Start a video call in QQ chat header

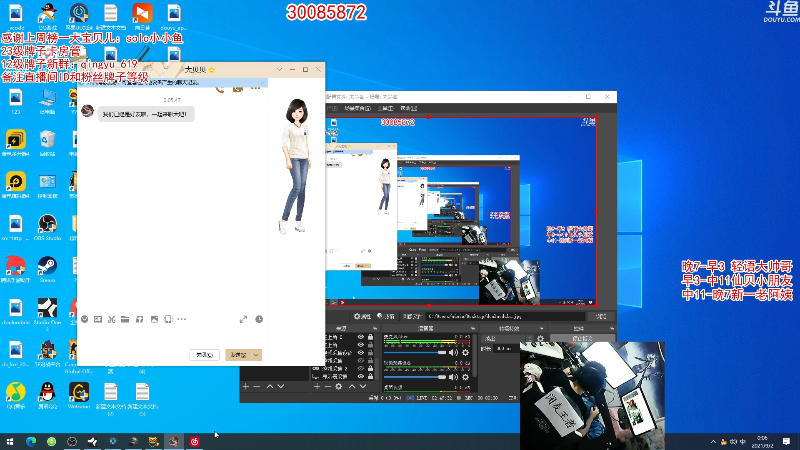(238, 89)
